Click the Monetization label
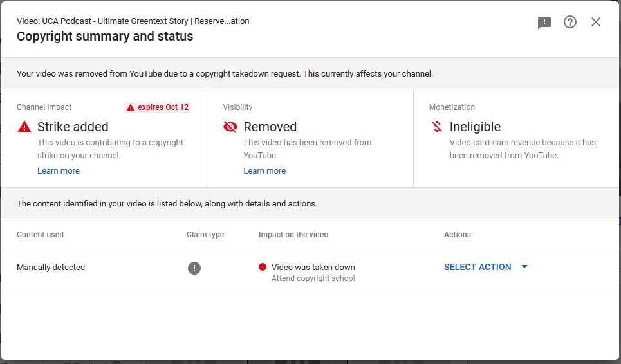Screen dimensions: 621x364 tap(452, 107)
